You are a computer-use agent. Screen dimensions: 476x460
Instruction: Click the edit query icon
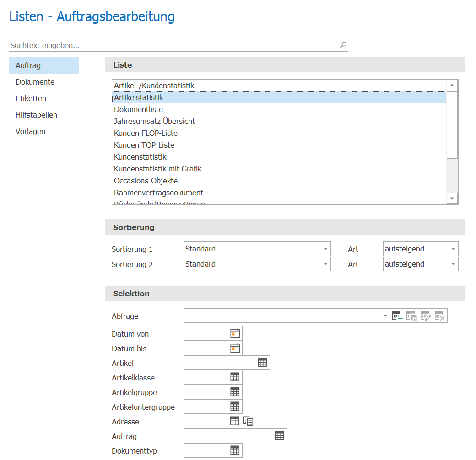[x=426, y=316]
